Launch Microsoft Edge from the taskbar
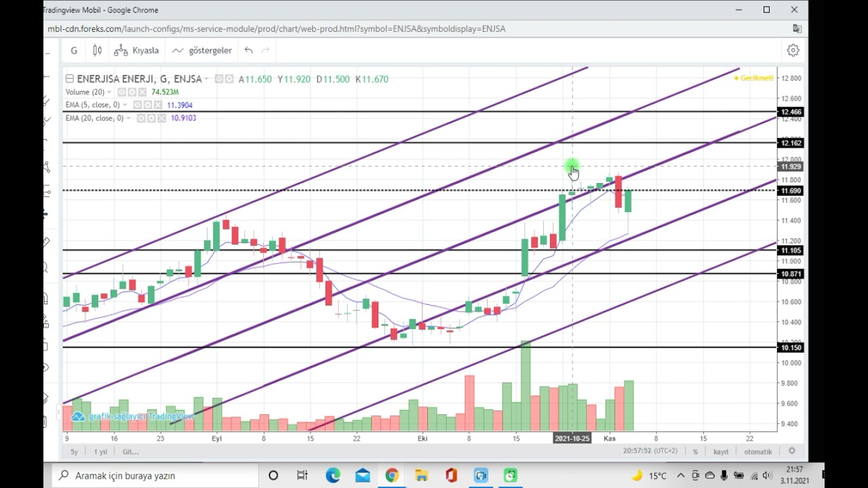 (333, 476)
